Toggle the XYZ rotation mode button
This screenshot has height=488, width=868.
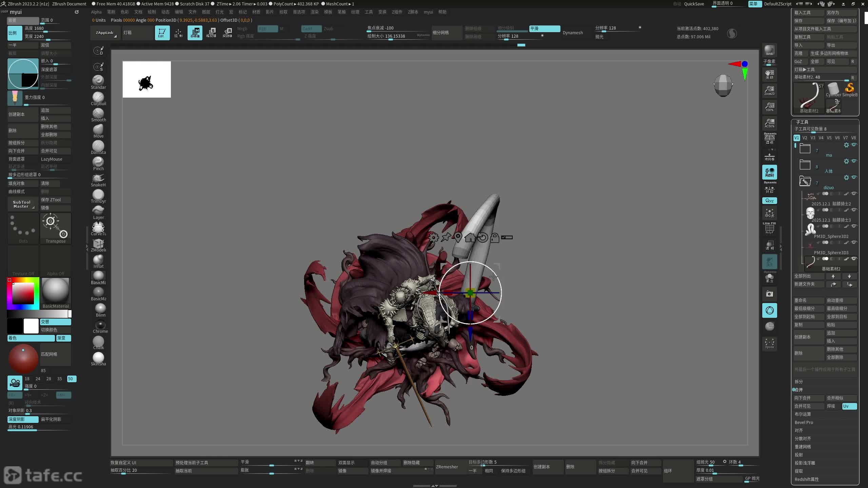coord(769,201)
